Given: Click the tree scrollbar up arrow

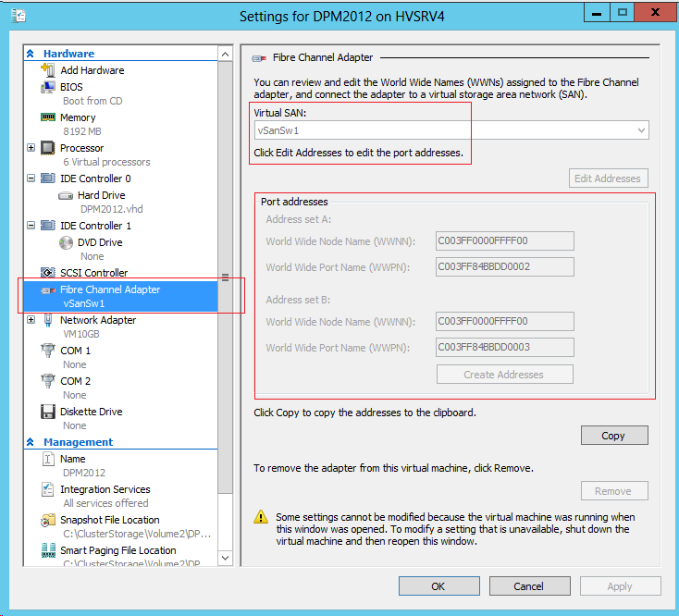Looking at the screenshot, I should point(225,55).
